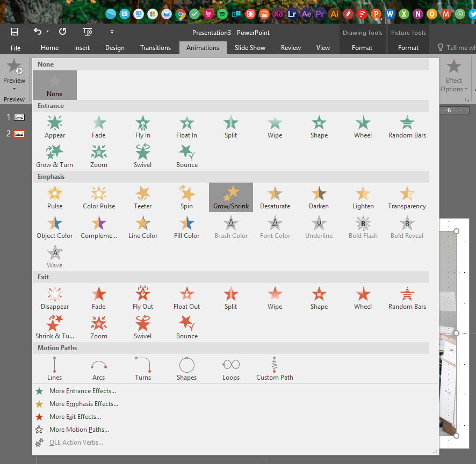Choose the Custom Path motion path
This screenshot has width=476, height=464.
275,368
